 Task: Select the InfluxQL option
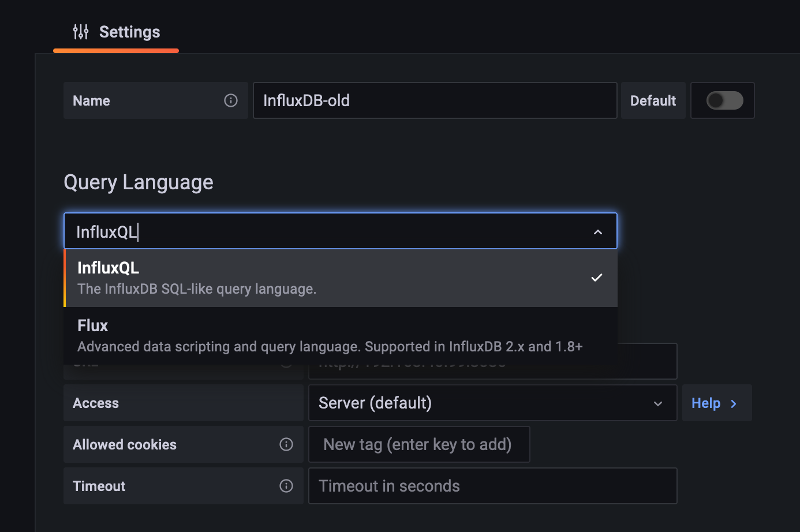click(341, 278)
